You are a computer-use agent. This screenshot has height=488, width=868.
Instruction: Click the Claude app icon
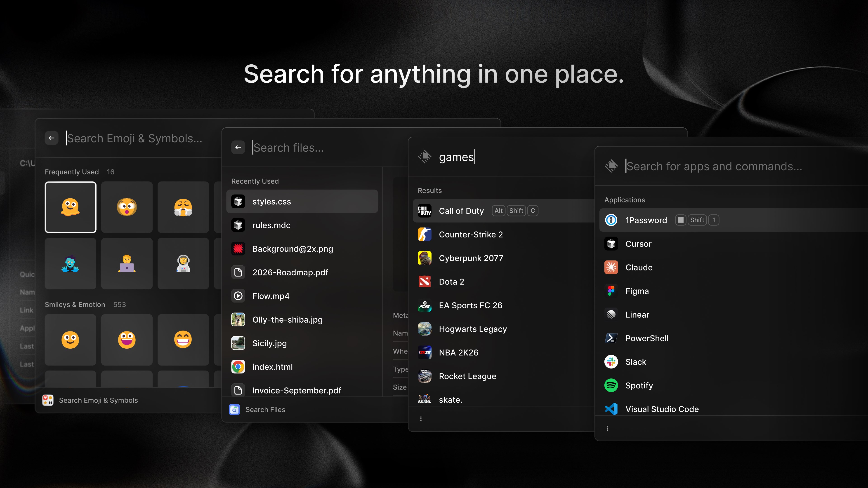point(611,267)
